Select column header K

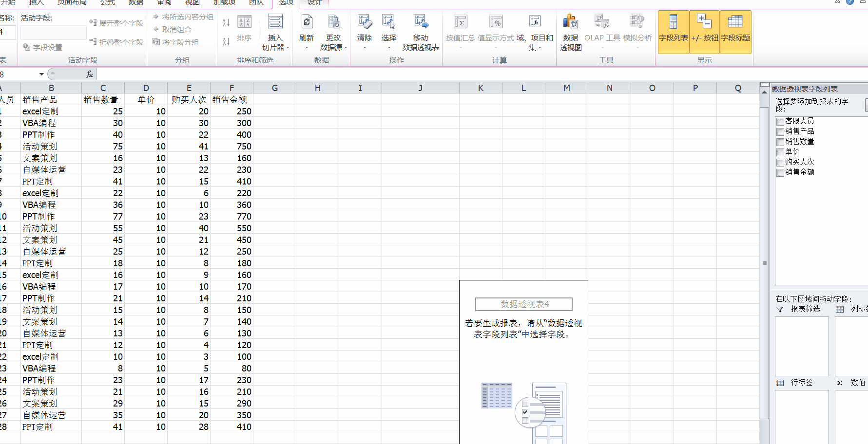pos(481,88)
